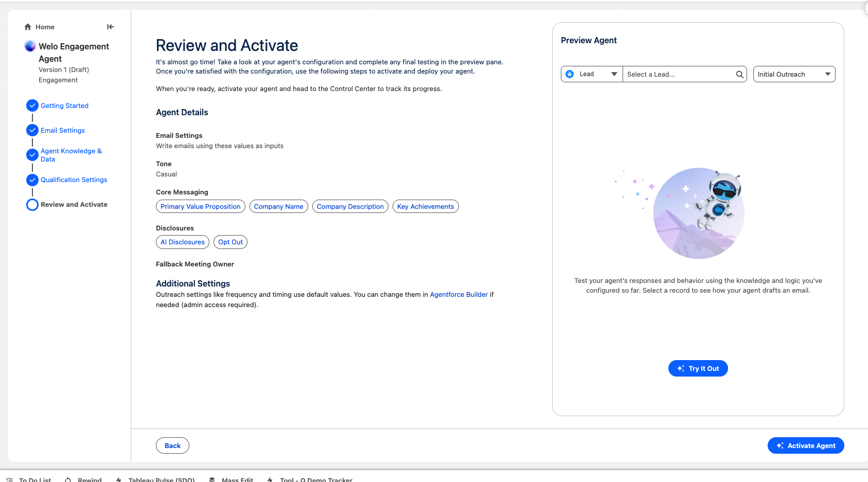Click the 'Version 1 (Draft)' text
The image size is (868, 482).
coord(64,69)
